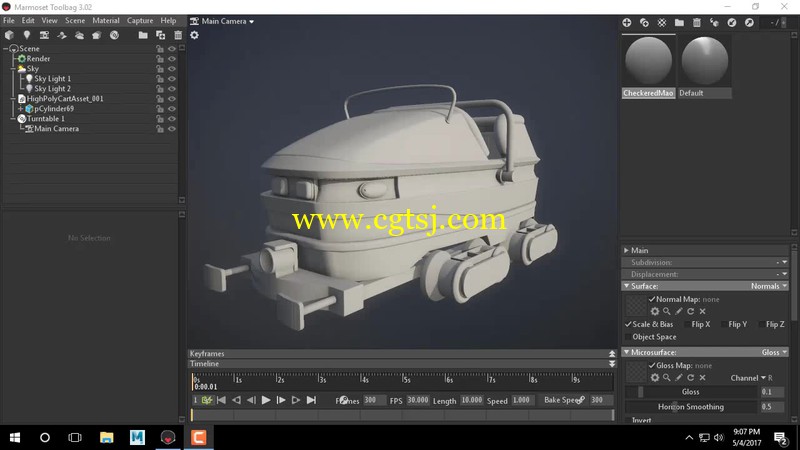This screenshot has width=800, height=450.
Task: Uncheck Scale & Bias checkbox
Action: (x=628, y=324)
